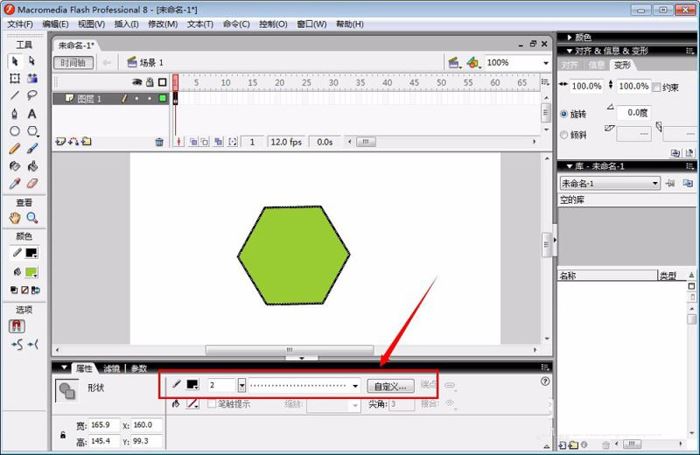Click frame 1 of 图层 1
The height and width of the screenshot is (455, 700).
(175, 98)
